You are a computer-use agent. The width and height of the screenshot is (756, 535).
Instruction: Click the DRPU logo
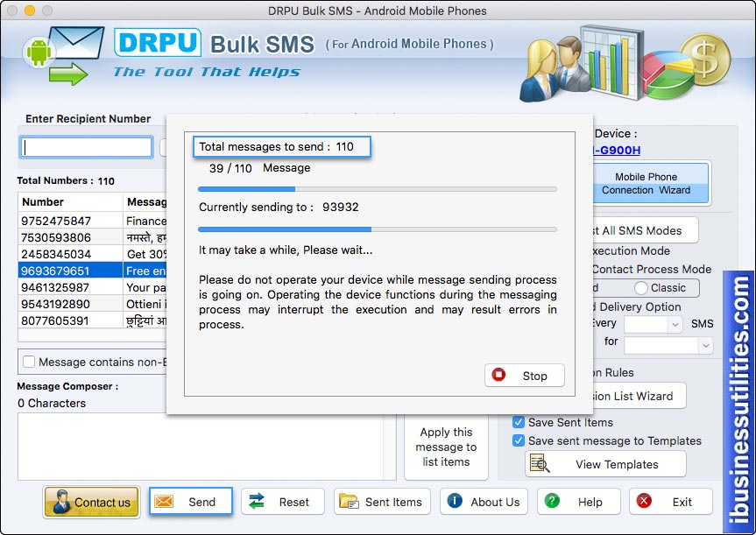pos(157,42)
